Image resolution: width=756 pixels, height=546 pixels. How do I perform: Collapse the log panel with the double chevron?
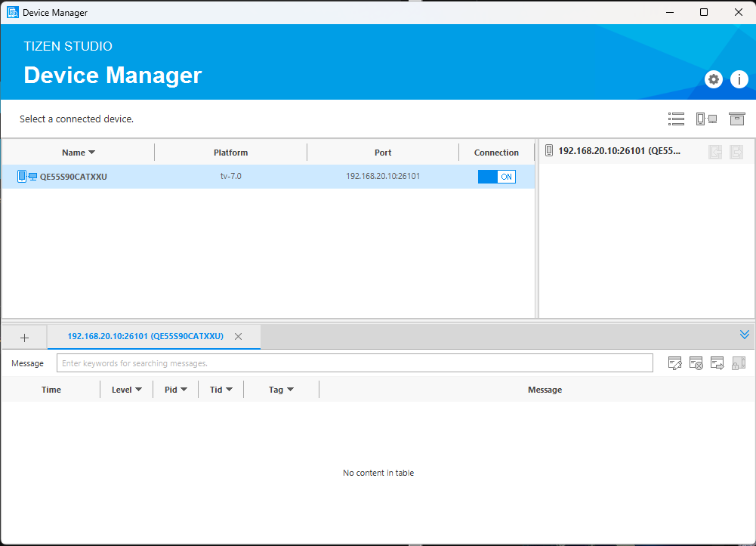point(744,335)
